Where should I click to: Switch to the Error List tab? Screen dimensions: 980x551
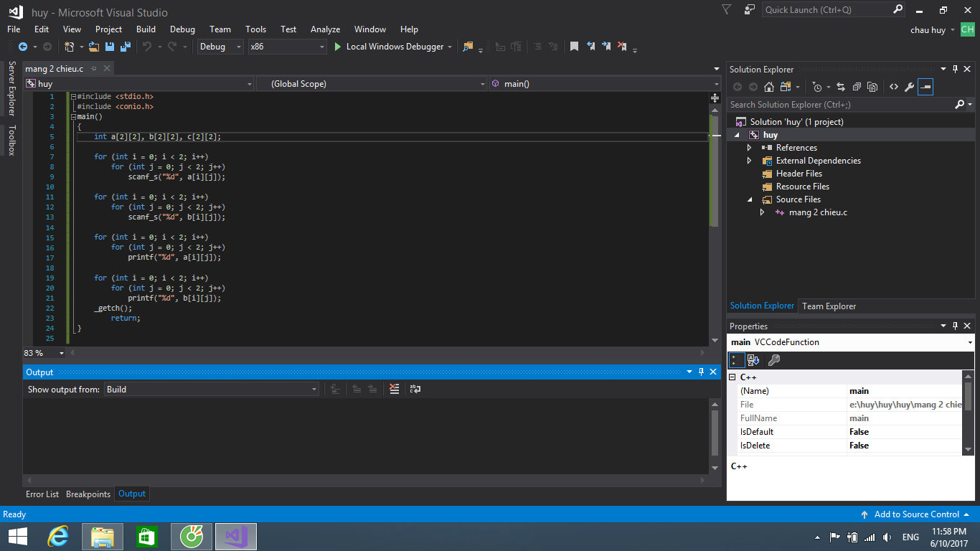pos(42,494)
